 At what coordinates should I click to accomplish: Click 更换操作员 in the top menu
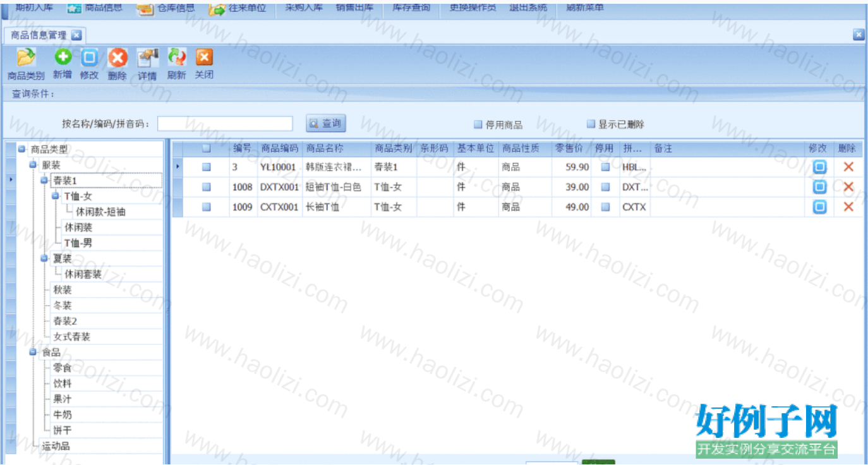click(x=473, y=8)
